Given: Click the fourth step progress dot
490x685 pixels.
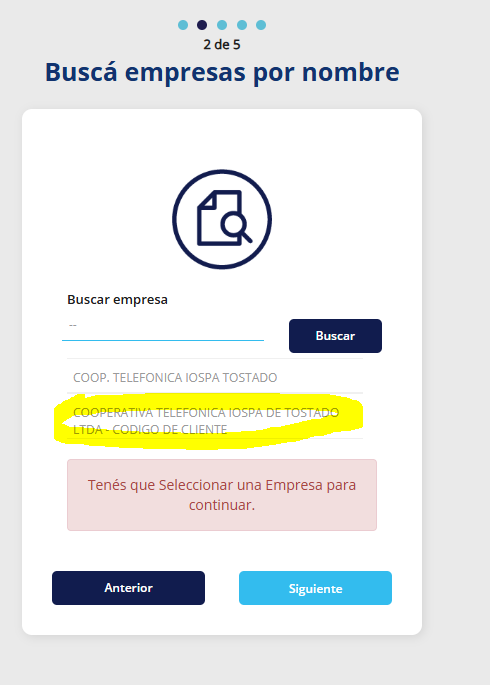Looking at the screenshot, I should [x=242, y=25].
